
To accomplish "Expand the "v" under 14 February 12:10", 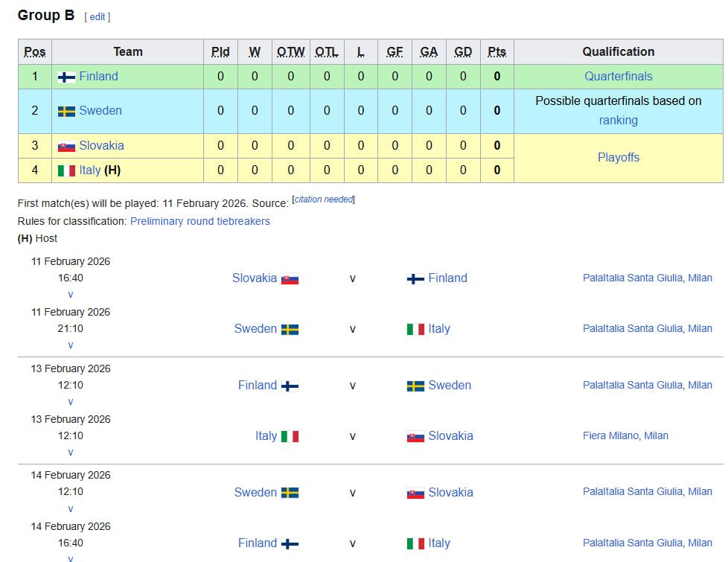I will click(x=71, y=509).
